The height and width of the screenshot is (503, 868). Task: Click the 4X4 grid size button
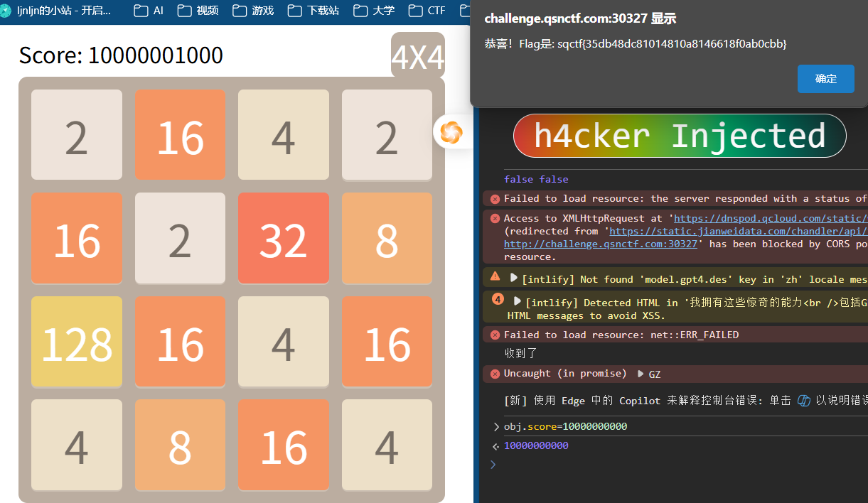click(x=418, y=55)
